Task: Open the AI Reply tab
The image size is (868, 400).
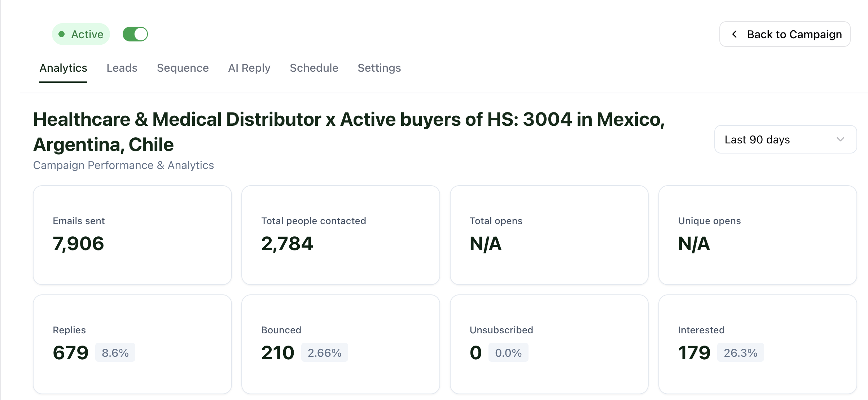Action: pos(249,68)
